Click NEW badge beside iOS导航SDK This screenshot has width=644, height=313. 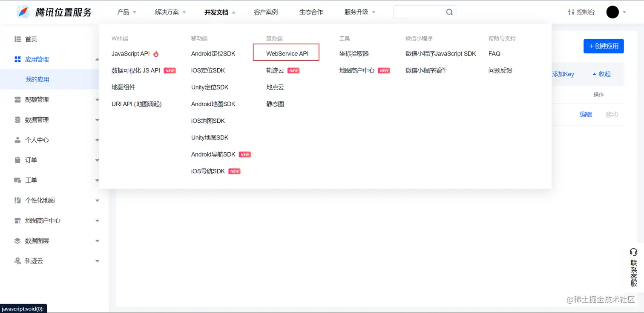coord(235,171)
